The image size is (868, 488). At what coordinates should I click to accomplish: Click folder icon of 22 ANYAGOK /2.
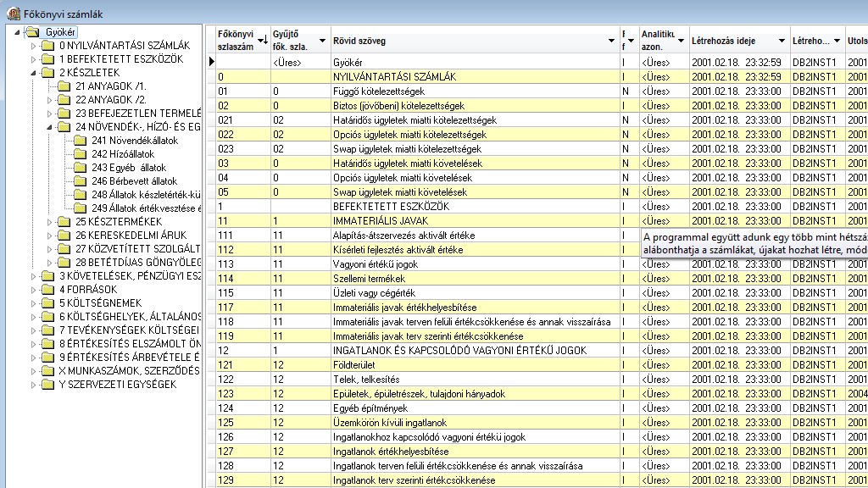(x=64, y=100)
